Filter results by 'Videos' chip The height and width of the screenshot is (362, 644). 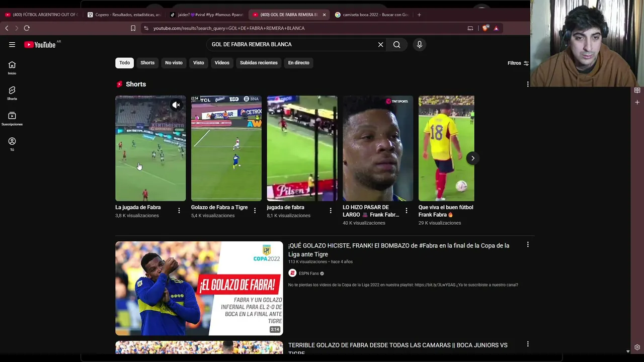point(222,63)
